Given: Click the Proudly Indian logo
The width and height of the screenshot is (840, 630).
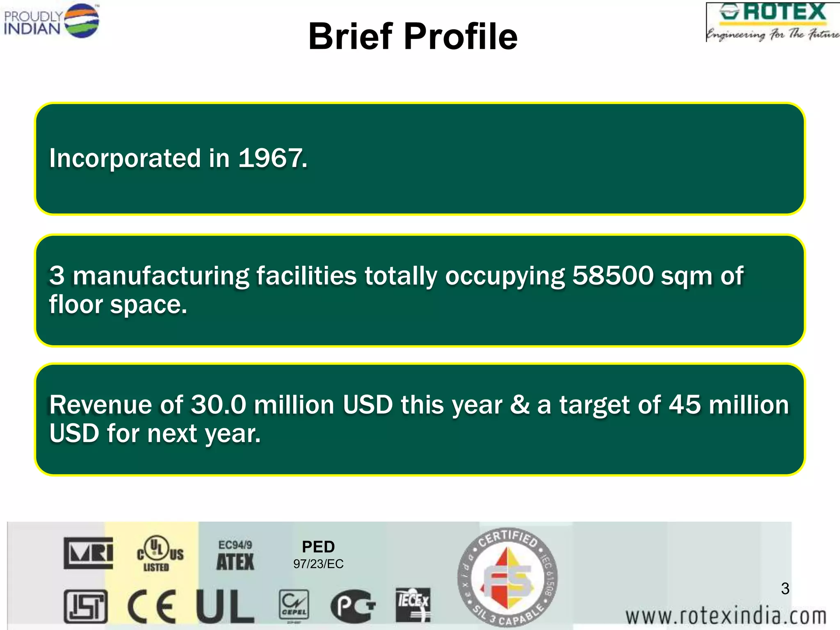Looking at the screenshot, I should pyautogui.click(x=51, y=21).
